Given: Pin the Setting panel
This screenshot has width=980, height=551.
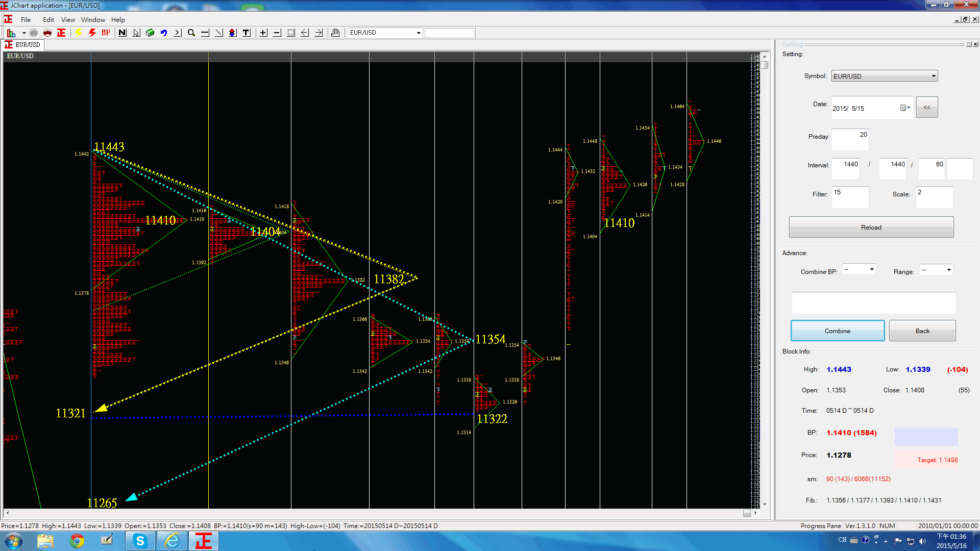Looking at the screenshot, I should 969,44.
